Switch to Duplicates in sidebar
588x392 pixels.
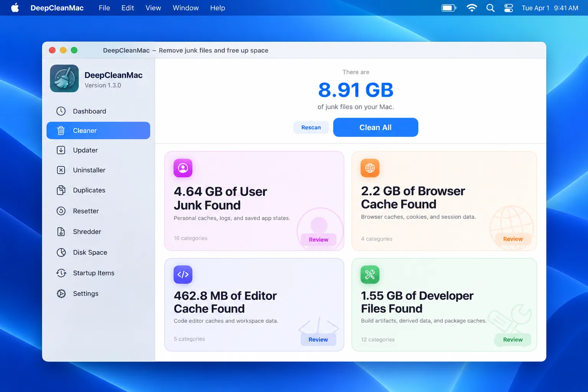point(98,190)
